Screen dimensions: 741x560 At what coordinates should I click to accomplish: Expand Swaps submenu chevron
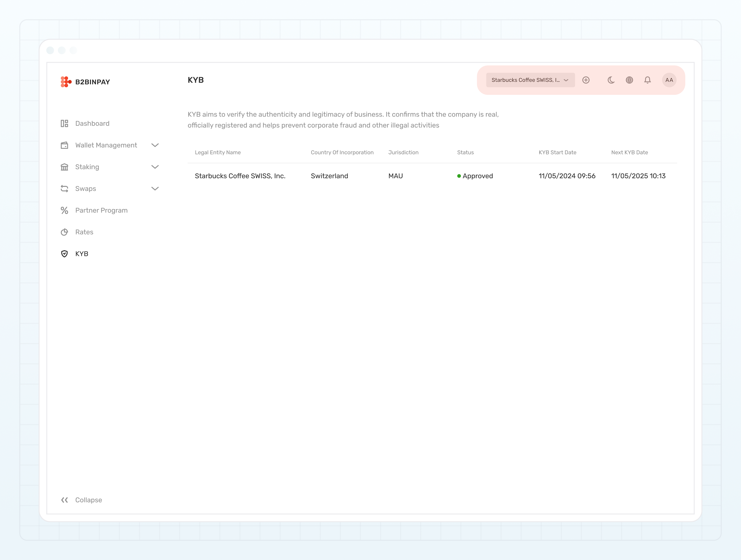click(155, 188)
